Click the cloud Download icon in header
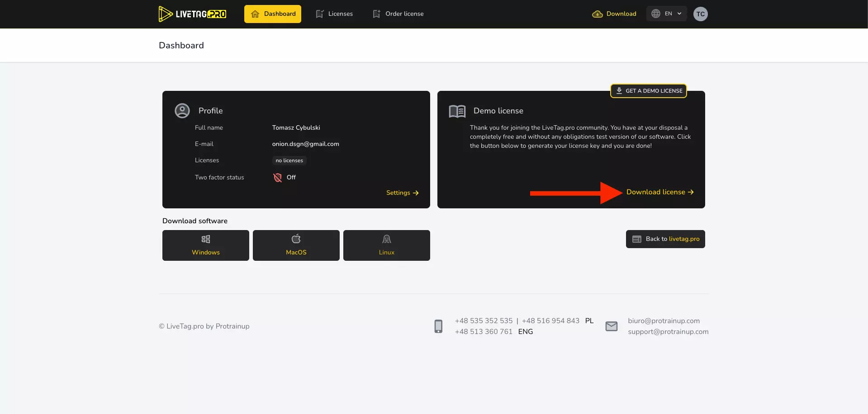 (597, 14)
